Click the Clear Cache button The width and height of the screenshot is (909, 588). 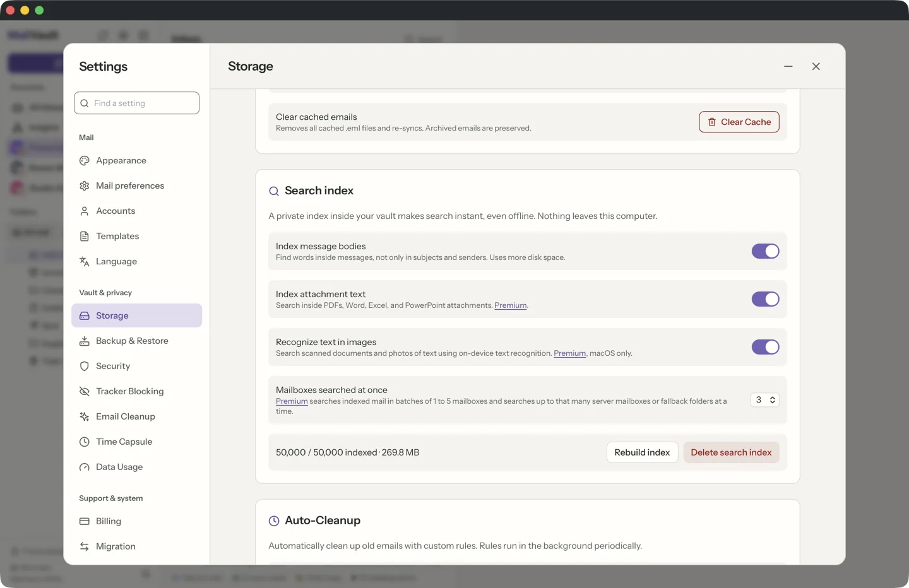click(739, 122)
